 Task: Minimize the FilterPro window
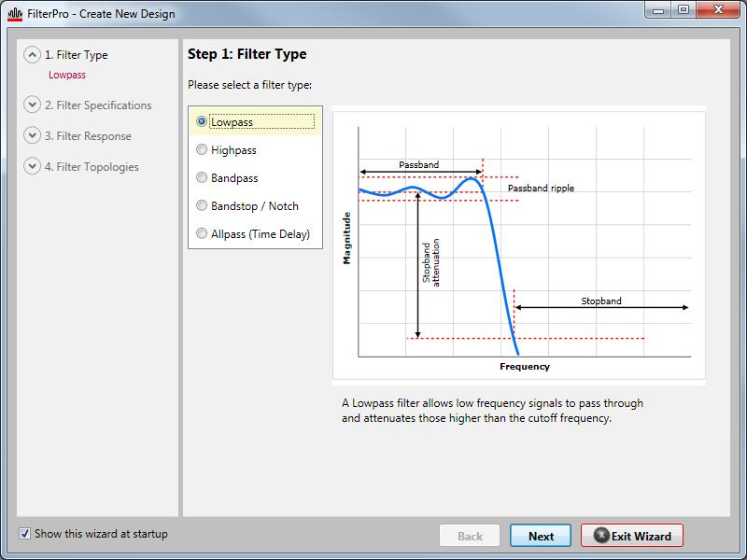(x=658, y=10)
